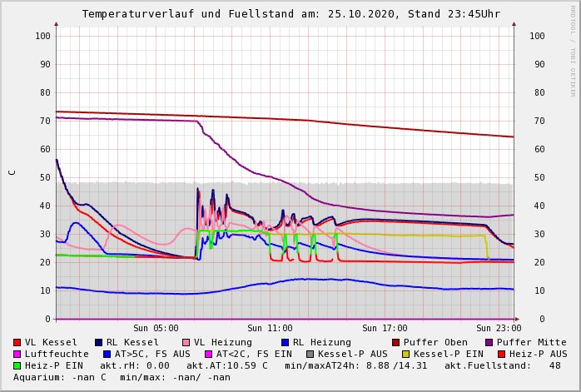The height and width of the screenshot is (392, 581).
Task: Click the RRDTOOL / TOBI OETIKER watermark
Action: (x=573, y=50)
